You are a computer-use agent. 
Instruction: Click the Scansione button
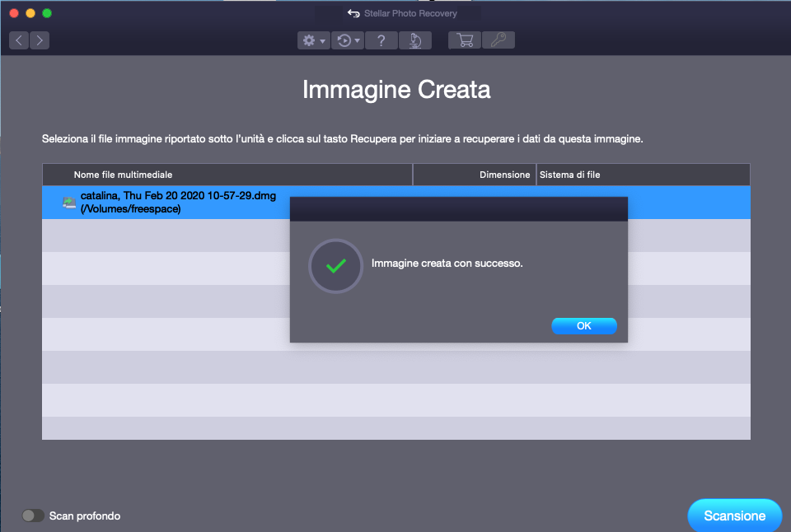coord(734,516)
